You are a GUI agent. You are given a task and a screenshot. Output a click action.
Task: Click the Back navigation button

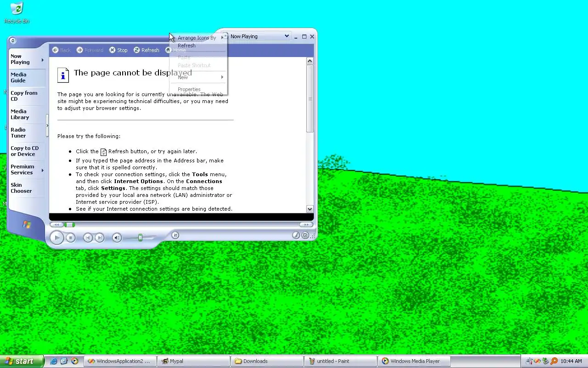coord(62,50)
